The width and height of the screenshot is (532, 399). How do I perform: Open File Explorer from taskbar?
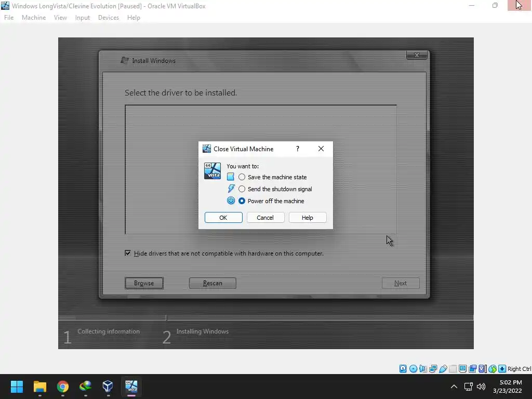[x=39, y=387]
